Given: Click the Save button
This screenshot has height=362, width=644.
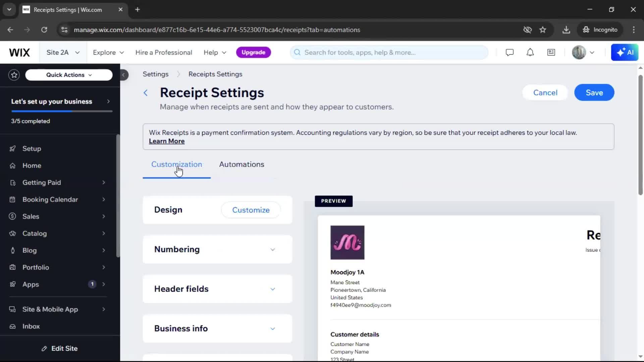Looking at the screenshot, I should (x=594, y=93).
